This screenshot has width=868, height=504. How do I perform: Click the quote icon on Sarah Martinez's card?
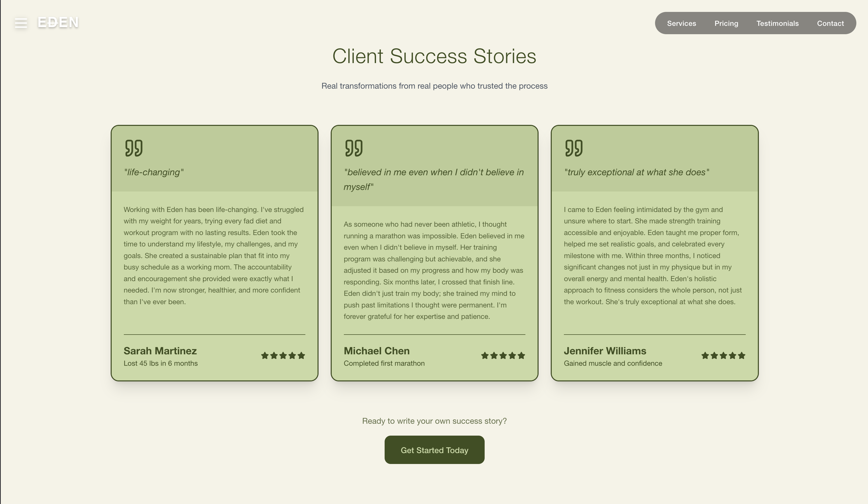[134, 148]
